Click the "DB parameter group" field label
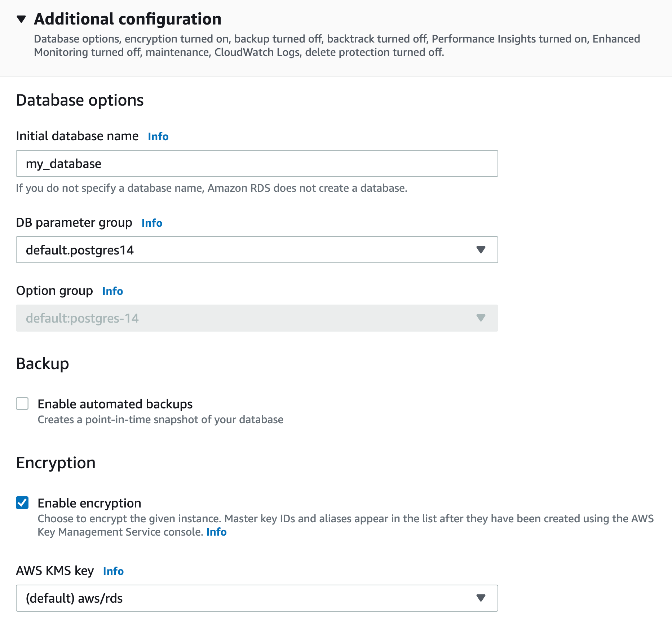The height and width of the screenshot is (625, 672). 74,223
